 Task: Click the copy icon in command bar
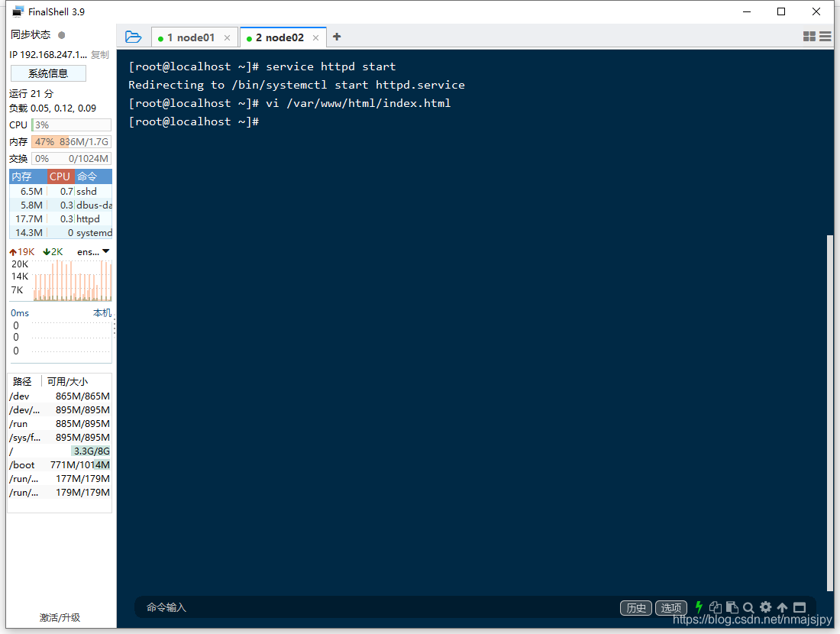click(716, 607)
